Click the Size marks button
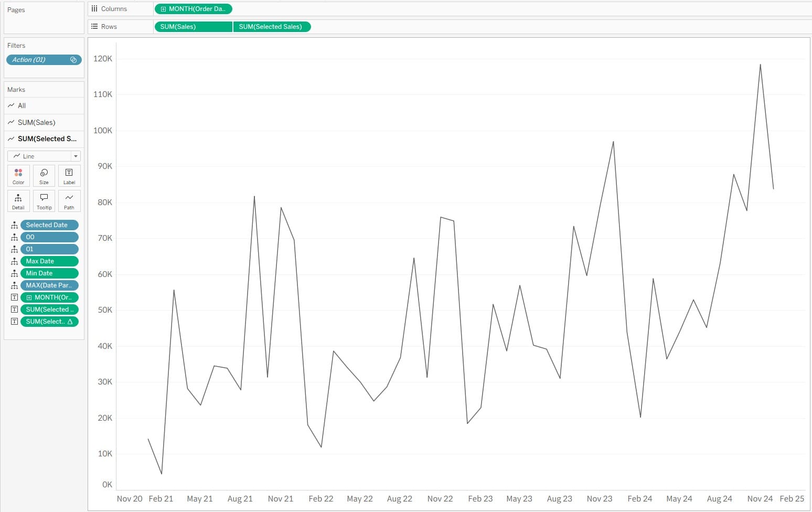Screen dimensions: 812x512 tap(44, 176)
